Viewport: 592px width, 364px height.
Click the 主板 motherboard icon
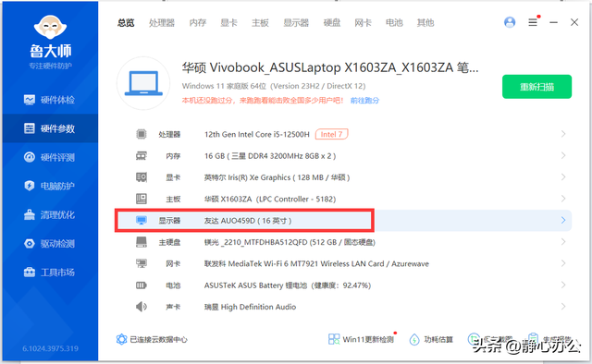[142, 199]
